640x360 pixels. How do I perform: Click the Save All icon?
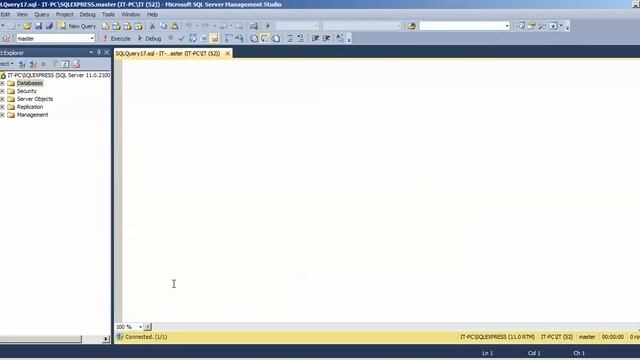coord(49,26)
